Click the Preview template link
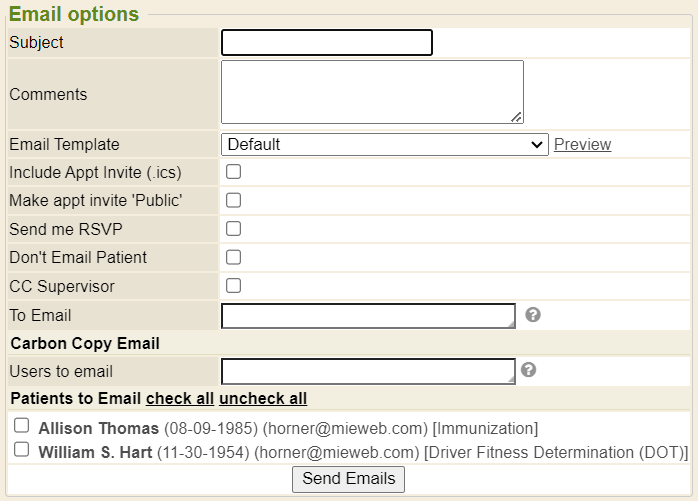Screen dimensions: 698x501 (582, 144)
